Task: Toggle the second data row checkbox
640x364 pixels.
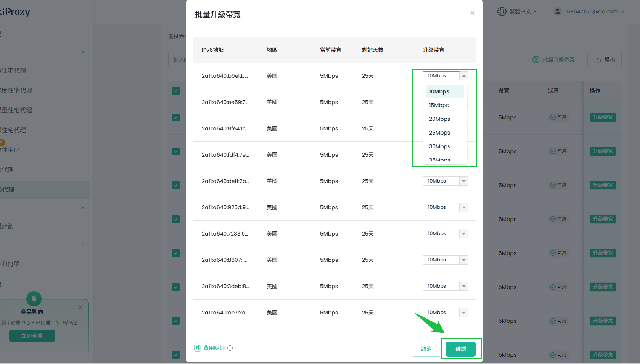Action: coord(176,151)
